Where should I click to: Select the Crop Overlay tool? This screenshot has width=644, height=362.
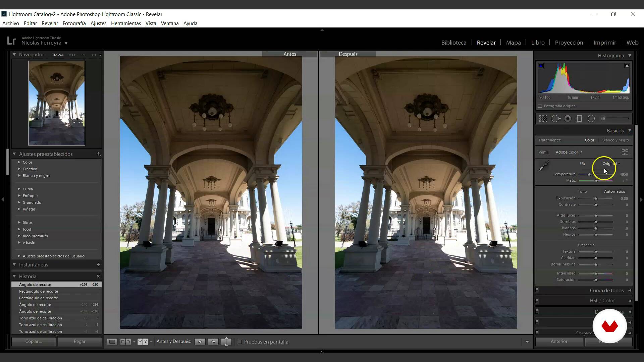(543, 119)
